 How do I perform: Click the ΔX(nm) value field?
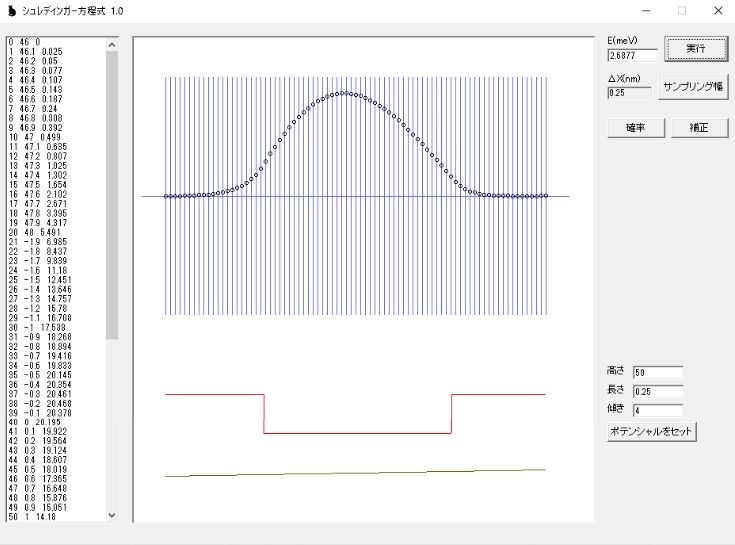click(629, 93)
